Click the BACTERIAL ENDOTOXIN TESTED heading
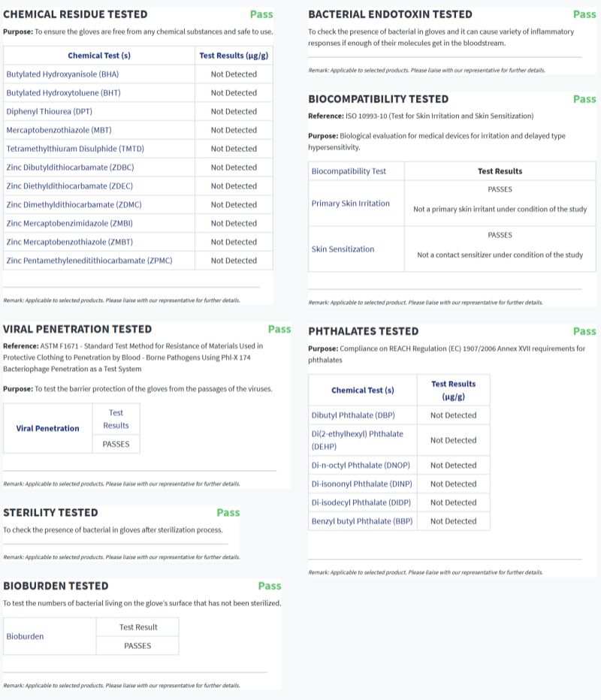The image size is (601, 700). pyautogui.click(x=390, y=14)
